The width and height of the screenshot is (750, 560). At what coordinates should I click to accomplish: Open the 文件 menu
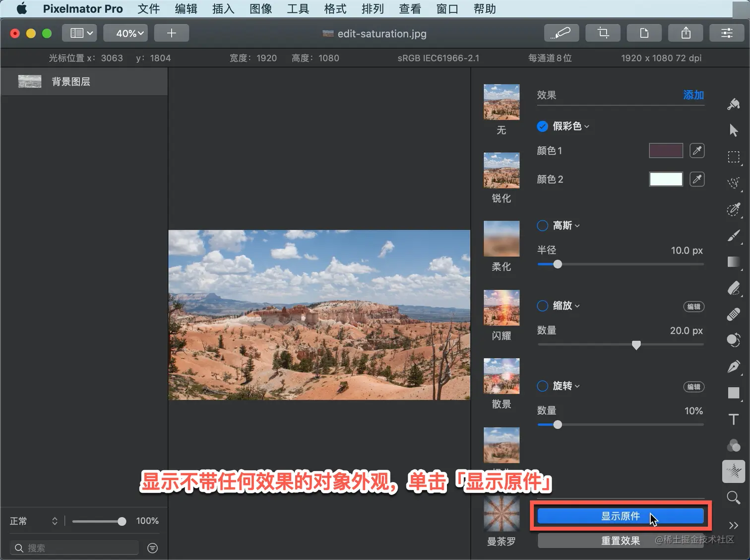tap(149, 9)
